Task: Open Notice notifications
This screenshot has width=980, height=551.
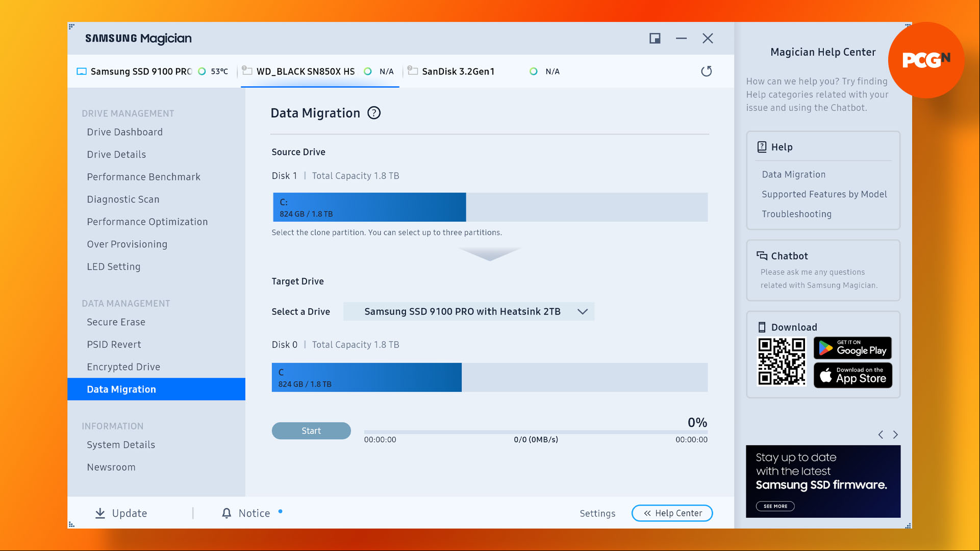Action: click(254, 513)
